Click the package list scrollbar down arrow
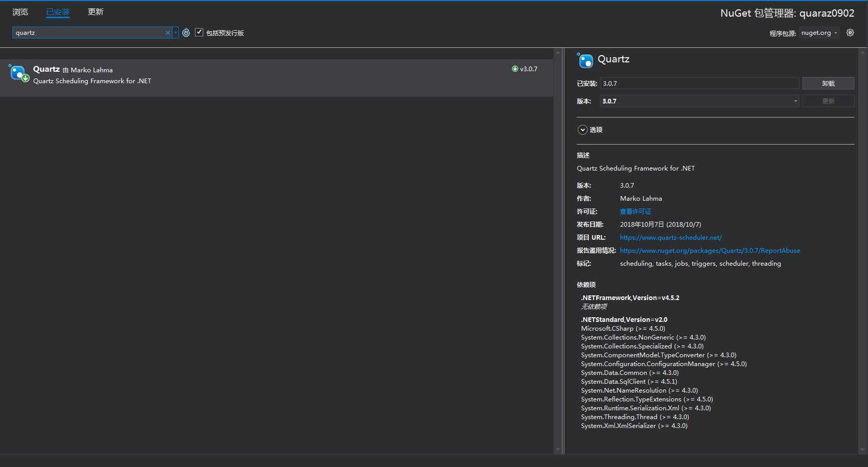 558,450
